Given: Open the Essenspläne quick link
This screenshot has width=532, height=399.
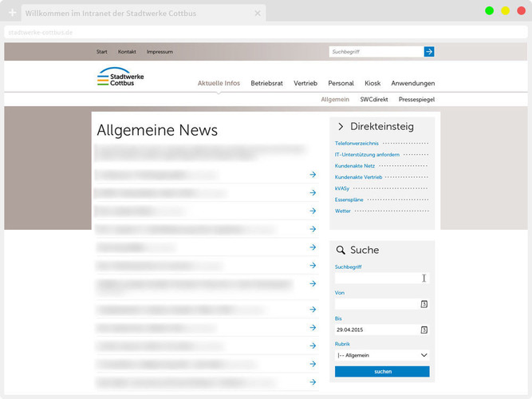Looking at the screenshot, I should [x=349, y=199].
